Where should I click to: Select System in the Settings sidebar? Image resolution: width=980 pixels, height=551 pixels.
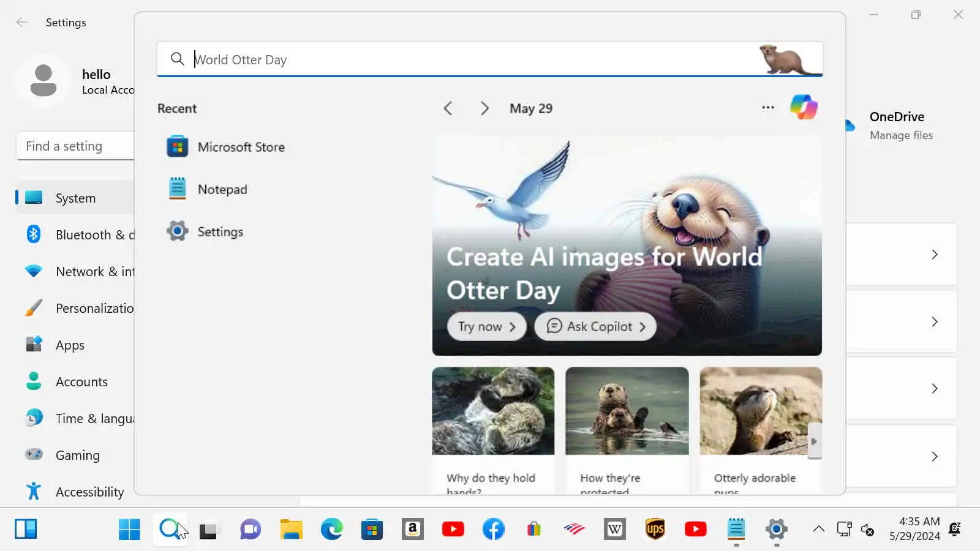click(x=75, y=198)
